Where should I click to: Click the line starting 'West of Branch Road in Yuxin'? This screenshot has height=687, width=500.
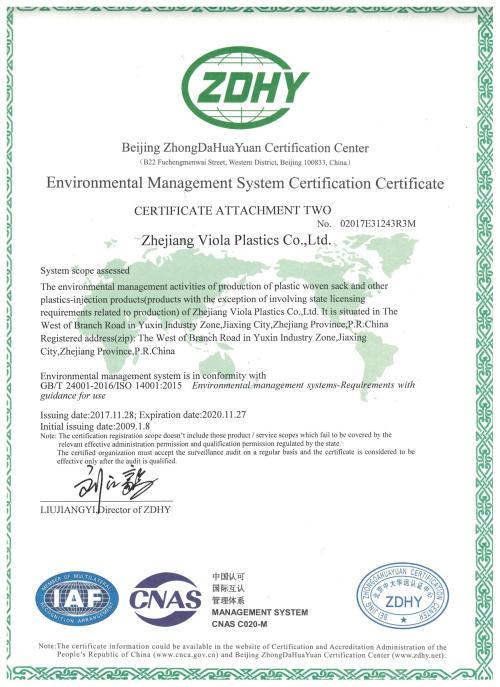click(x=214, y=325)
